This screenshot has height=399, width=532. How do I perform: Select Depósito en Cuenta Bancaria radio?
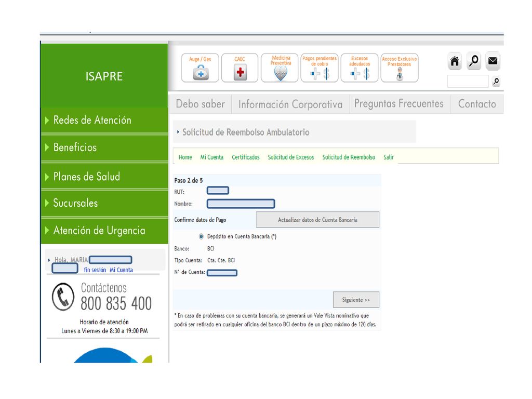tap(202, 236)
